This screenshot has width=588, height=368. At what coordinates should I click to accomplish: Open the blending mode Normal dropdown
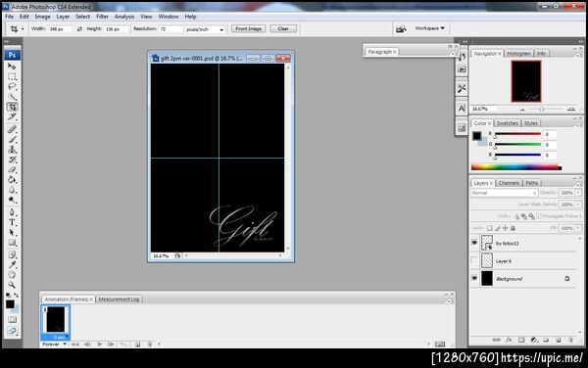pyautogui.click(x=504, y=193)
